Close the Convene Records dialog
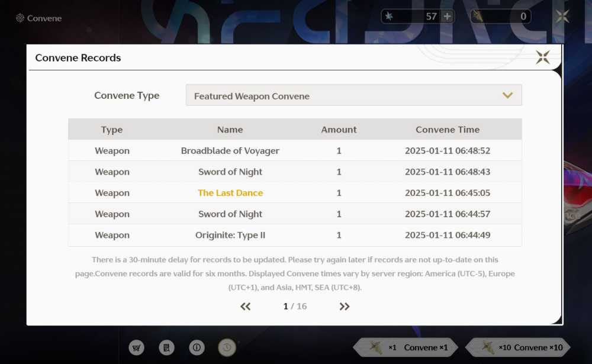The height and width of the screenshot is (364, 592). coord(542,57)
